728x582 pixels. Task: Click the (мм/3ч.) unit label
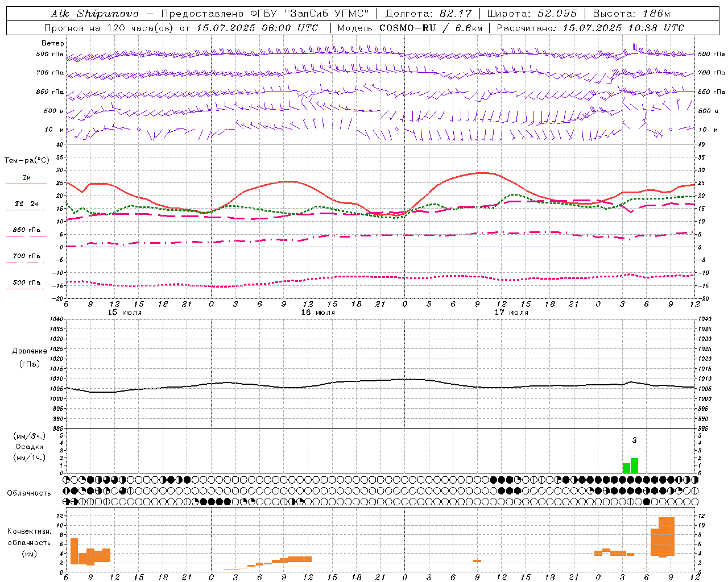(30, 436)
